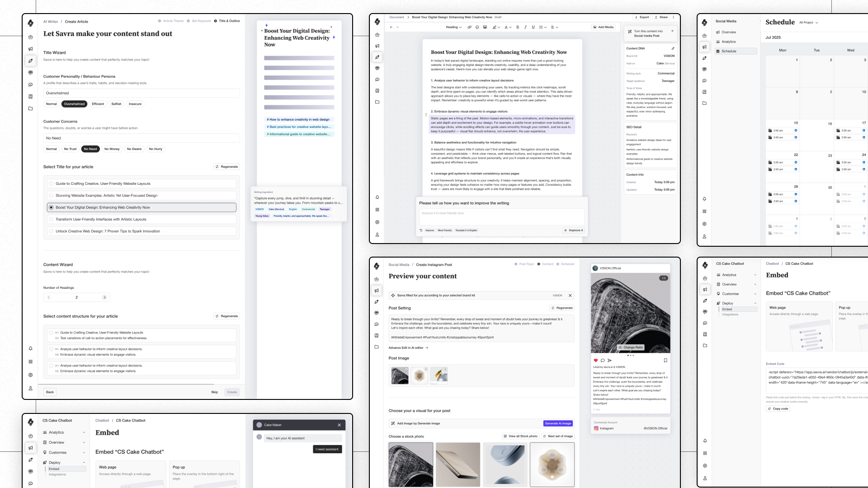The image size is (868, 488).
Task: Click the bookmark icon on Instagram preview
Action: (665, 360)
